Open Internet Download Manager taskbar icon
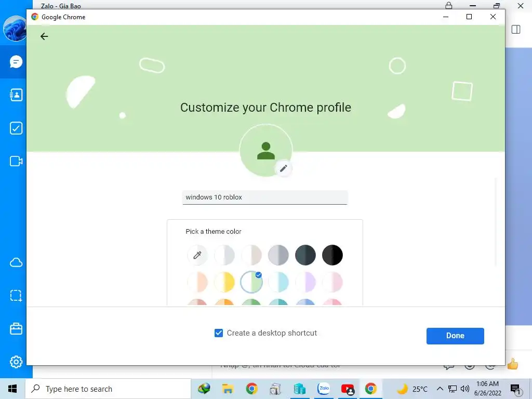Screen dimensions: 532x399 tap(204, 389)
